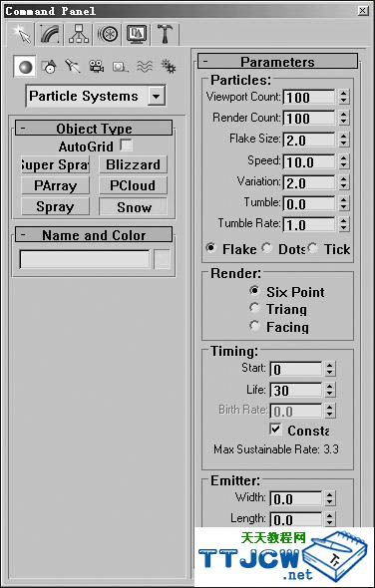The image size is (375, 588).
Task: Switch to the Modify tab
Action: [50, 34]
